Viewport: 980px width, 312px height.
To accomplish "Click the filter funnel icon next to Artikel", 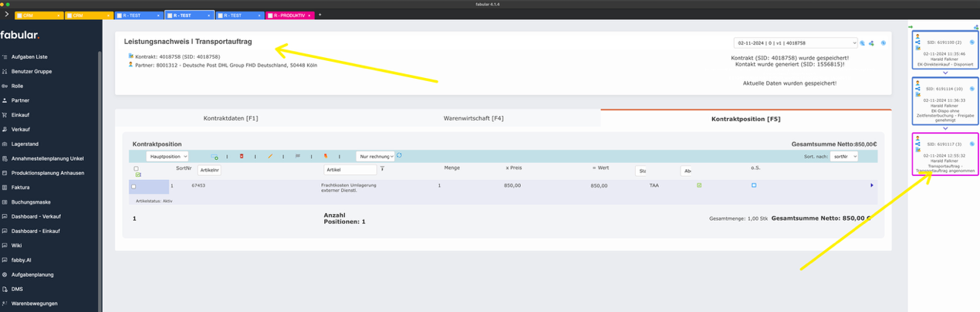I will (382, 168).
